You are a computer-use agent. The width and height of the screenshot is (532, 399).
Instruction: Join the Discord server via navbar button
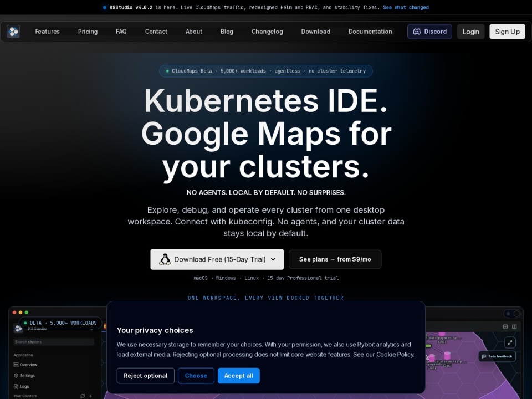pos(429,32)
